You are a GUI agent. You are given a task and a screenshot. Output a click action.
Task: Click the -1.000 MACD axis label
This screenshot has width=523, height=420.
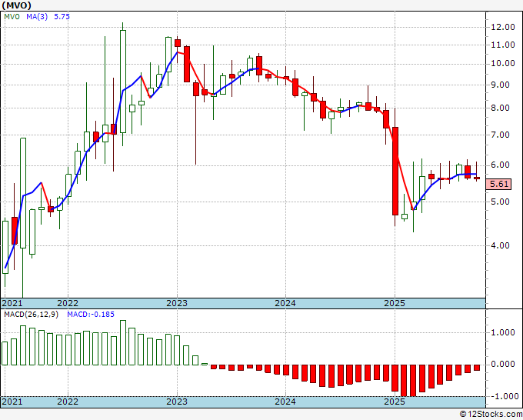coord(503,396)
